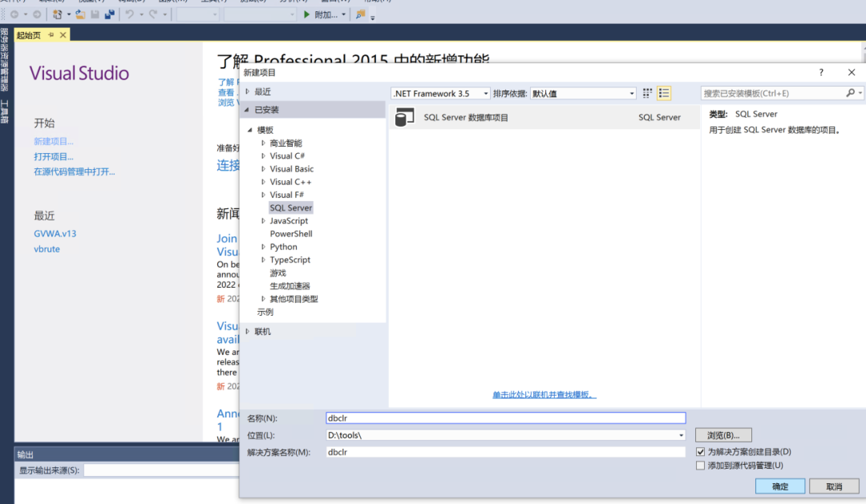Click the OK (确定) button
Image resolution: width=866 pixels, height=504 pixels.
pyautogui.click(x=780, y=486)
